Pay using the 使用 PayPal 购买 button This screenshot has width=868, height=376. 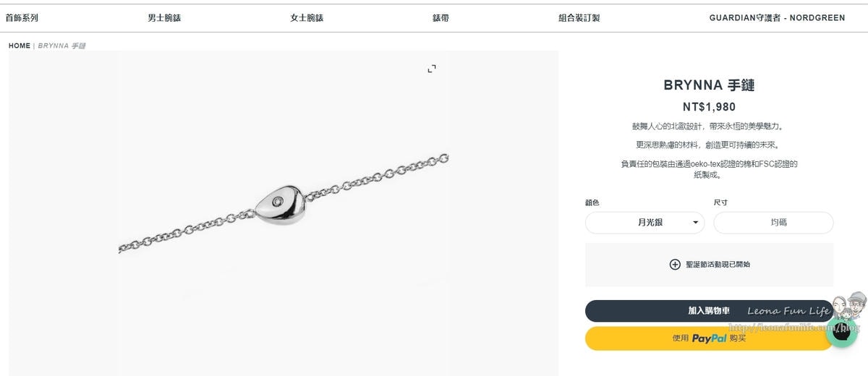coord(709,338)
